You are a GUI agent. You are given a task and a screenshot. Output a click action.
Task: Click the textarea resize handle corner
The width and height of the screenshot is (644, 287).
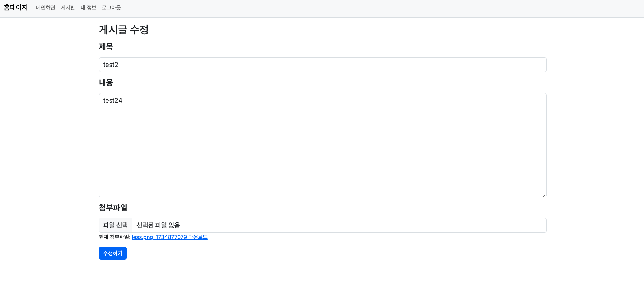tap(544, 195)
